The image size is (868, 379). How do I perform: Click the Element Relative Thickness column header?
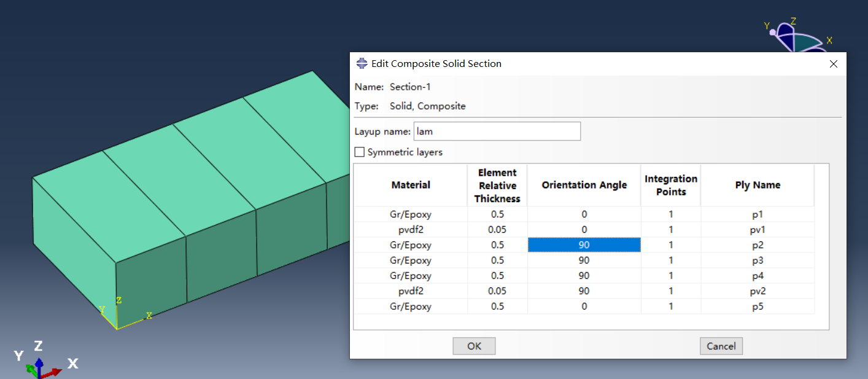click(497, 185)
